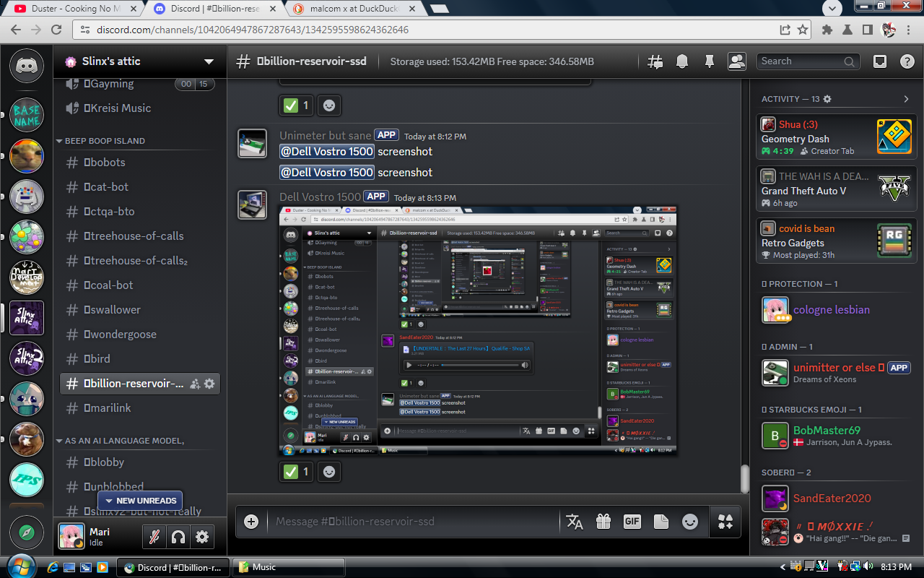
Task: Toggle microphone mute in user panel
Action: 153,537
